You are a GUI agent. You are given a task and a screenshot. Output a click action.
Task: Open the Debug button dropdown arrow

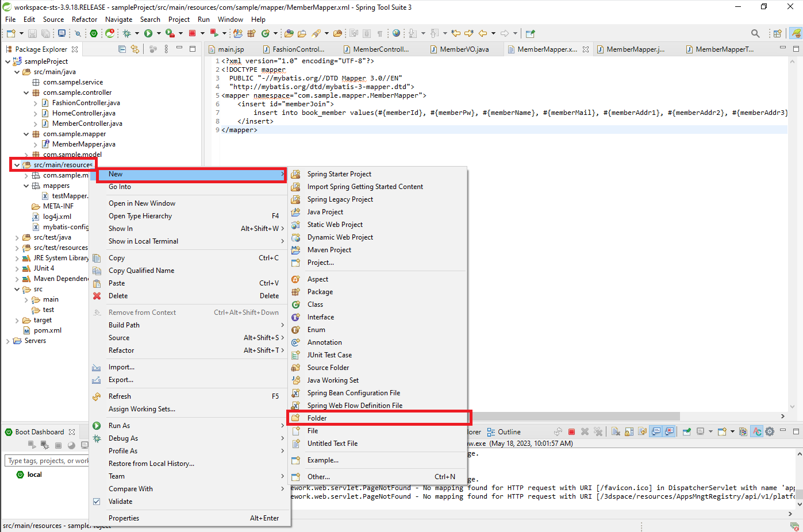click(137, 33)
